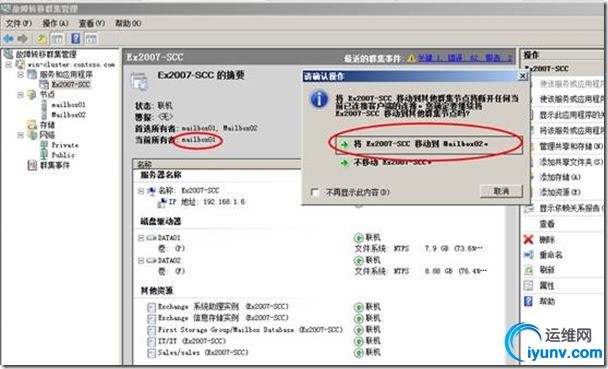The height and width of the screenshot is (369, 608).
Task: Click the Exchange 系统助理实例 resource icon
Action: 151,307
